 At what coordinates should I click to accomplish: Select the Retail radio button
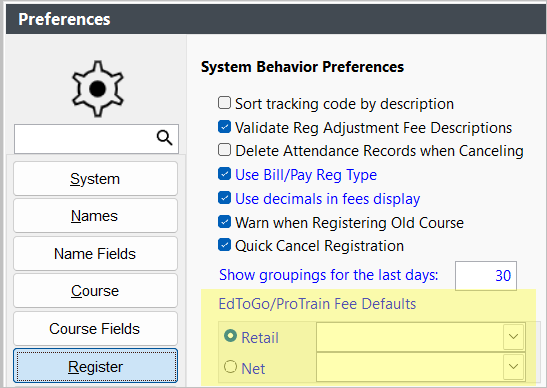click(x=230, y=336)
